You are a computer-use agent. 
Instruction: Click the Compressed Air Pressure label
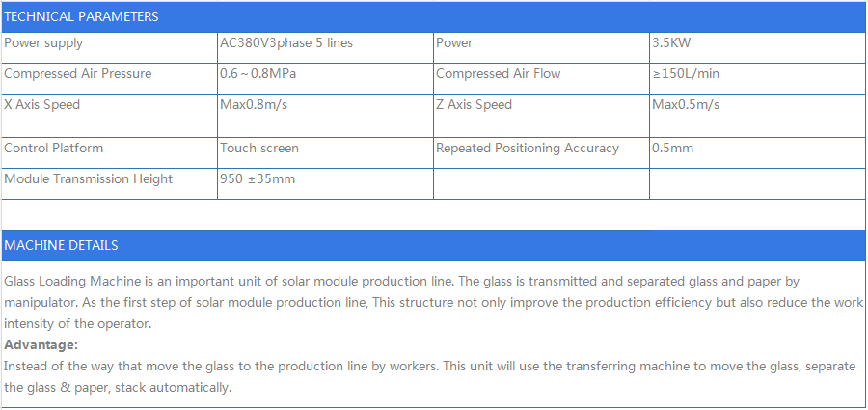[77, 73]
